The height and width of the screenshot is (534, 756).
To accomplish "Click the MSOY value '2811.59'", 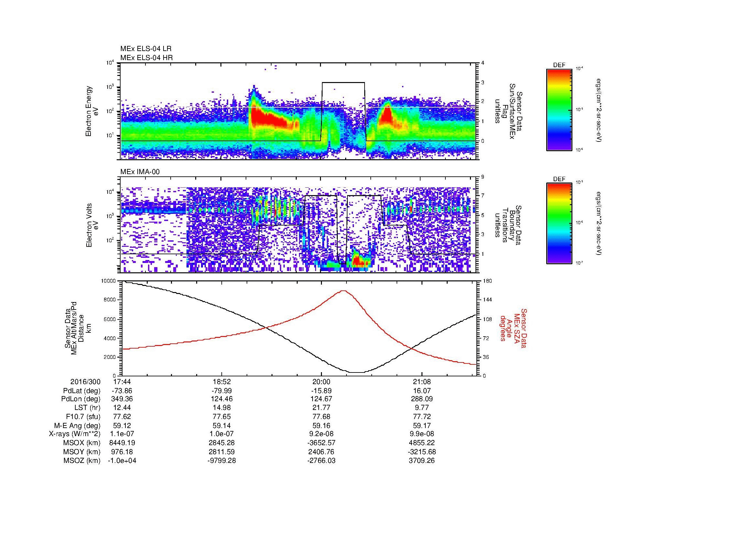I will 222,452.
